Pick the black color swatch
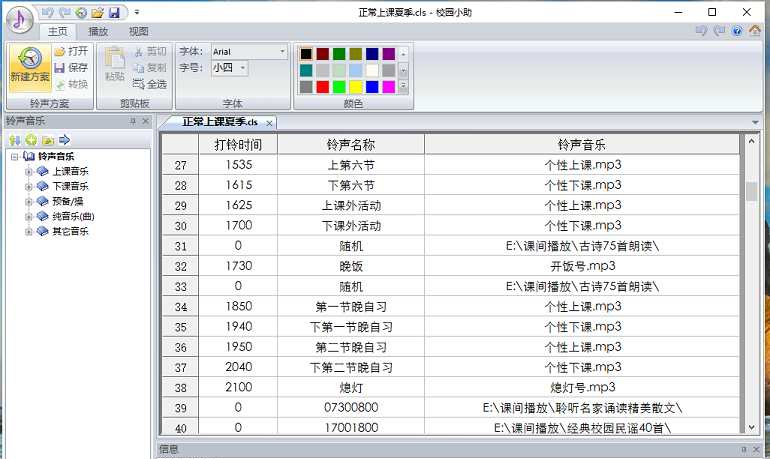Image resolution: width=770 pixels, height=459 pixels. tap(306, 54)
